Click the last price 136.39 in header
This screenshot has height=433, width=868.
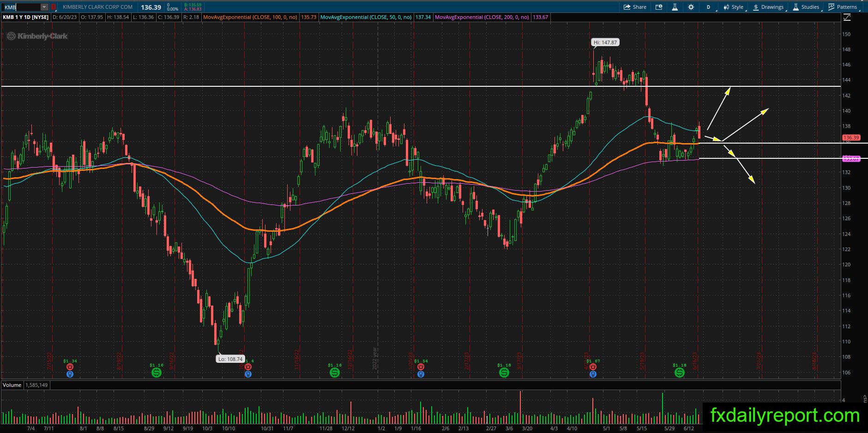pos(151,7)
